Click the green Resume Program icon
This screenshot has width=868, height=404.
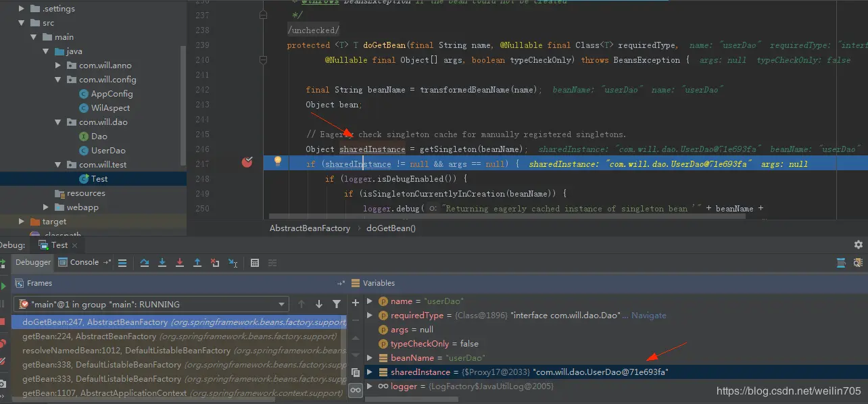tap(3, 286)
